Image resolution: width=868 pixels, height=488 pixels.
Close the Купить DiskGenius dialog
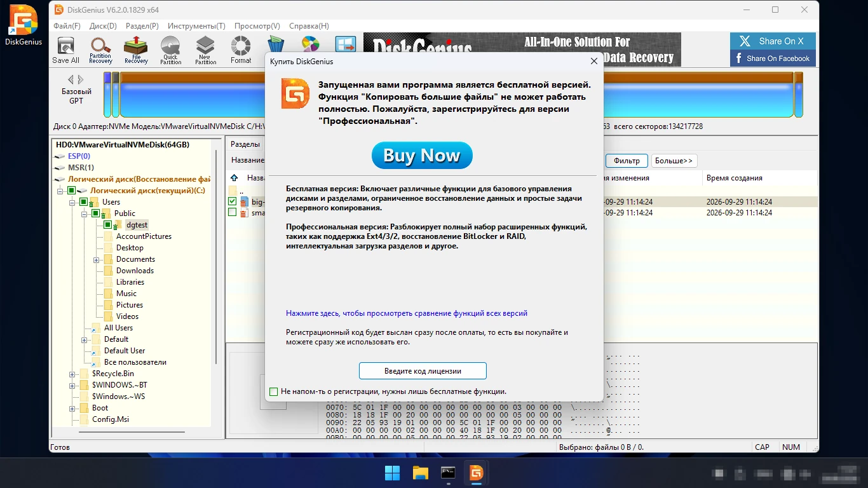coord(594,62)
